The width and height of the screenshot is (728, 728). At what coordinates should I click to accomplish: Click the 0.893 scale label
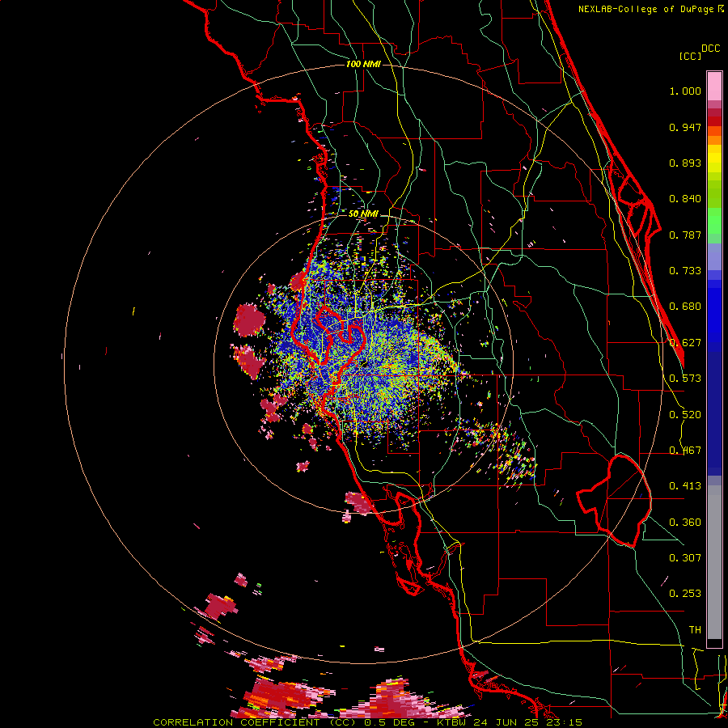[685, 163]
